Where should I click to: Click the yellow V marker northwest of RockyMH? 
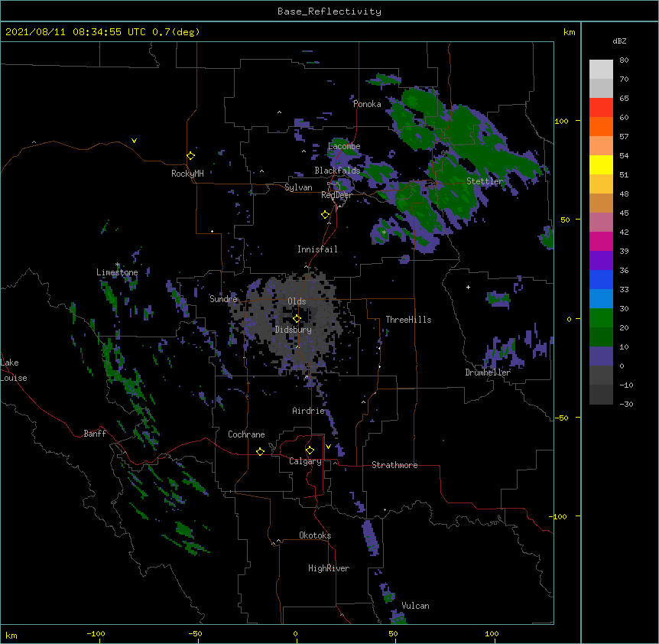tap(134, 141)
